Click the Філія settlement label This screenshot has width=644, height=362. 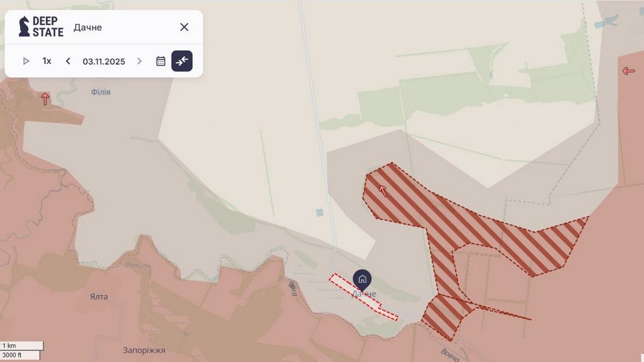tap(101, 92)
